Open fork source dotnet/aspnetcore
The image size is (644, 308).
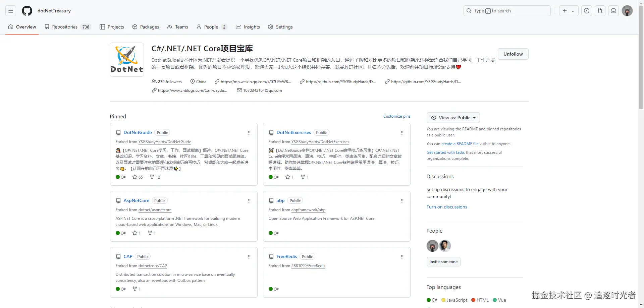155,210
